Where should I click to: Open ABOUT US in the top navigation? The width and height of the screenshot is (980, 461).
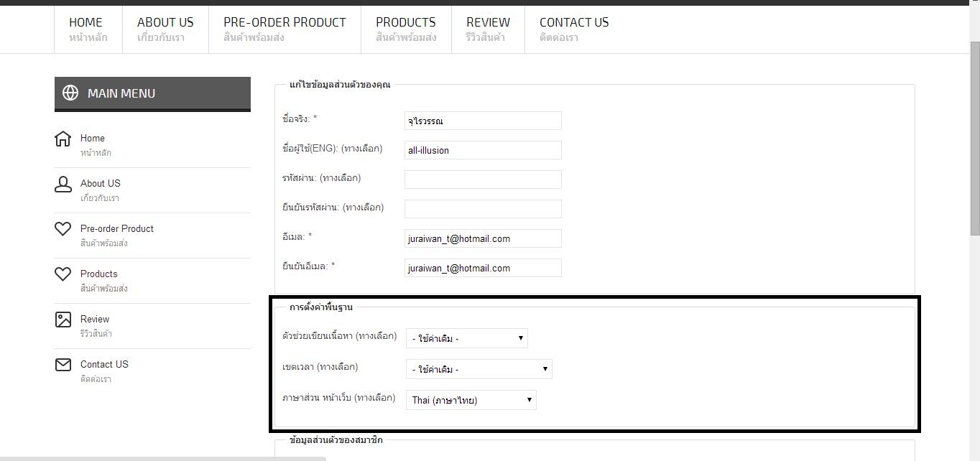tap(165, 29)
